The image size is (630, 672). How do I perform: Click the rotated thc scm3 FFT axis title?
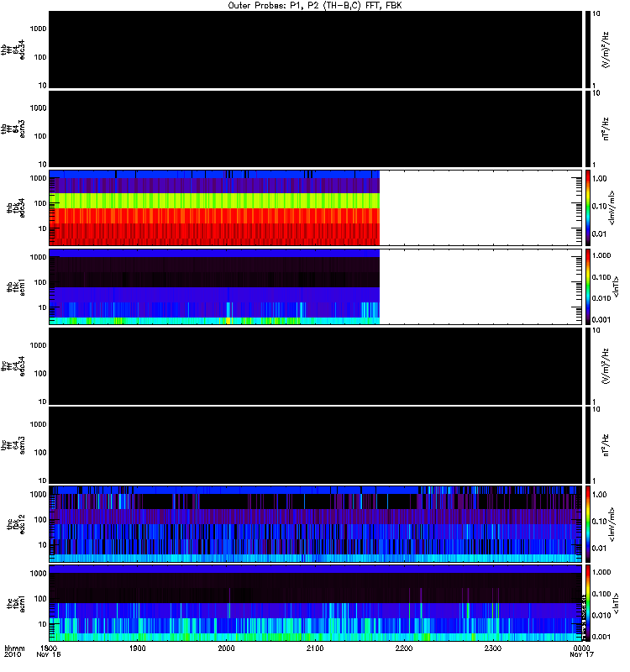[x=13, y=445]
